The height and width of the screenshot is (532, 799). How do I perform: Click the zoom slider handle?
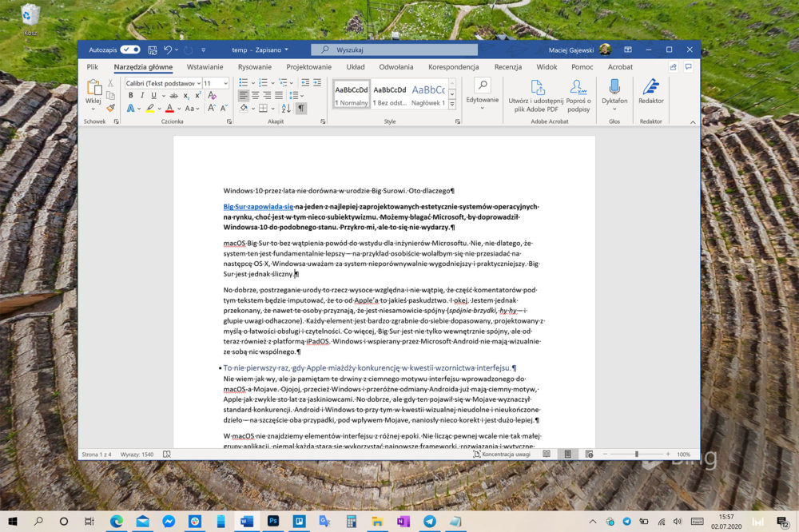tap(636, 454)
